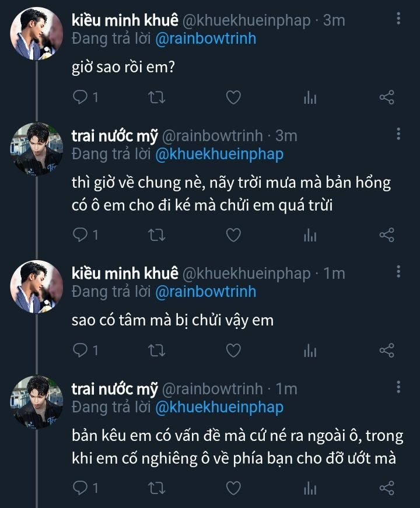The height and width of the screenshot is (508, 420).
Task: Like the "sao có tâm mà bị chửi" tweet
Action: click(233, 350)
